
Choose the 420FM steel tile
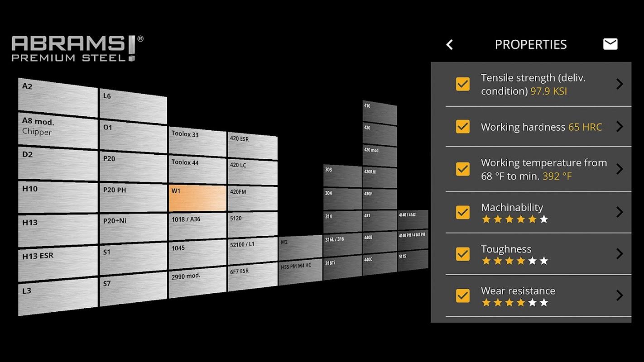click(252, 198)
